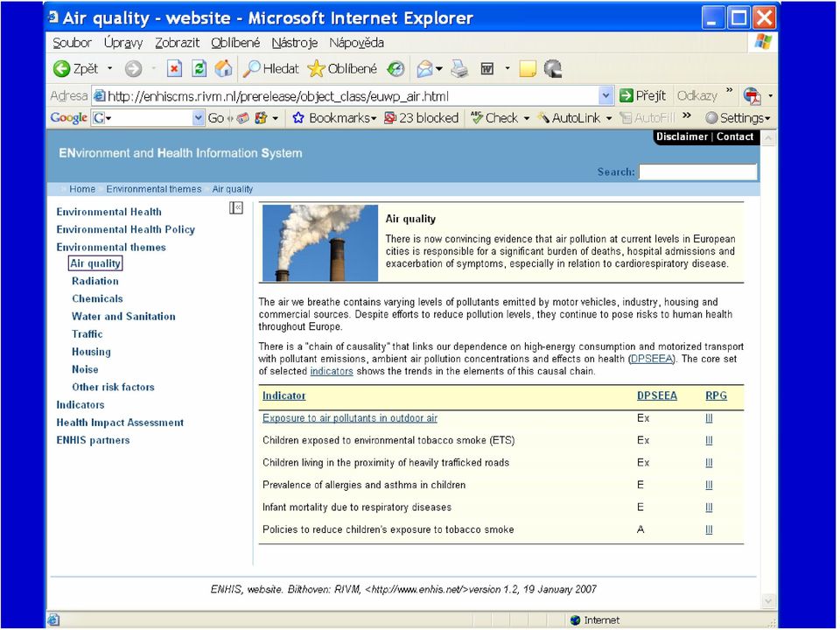Open the Oblíbené menu
This screenshot has height=630, width=840.
(x=235, y=43)
